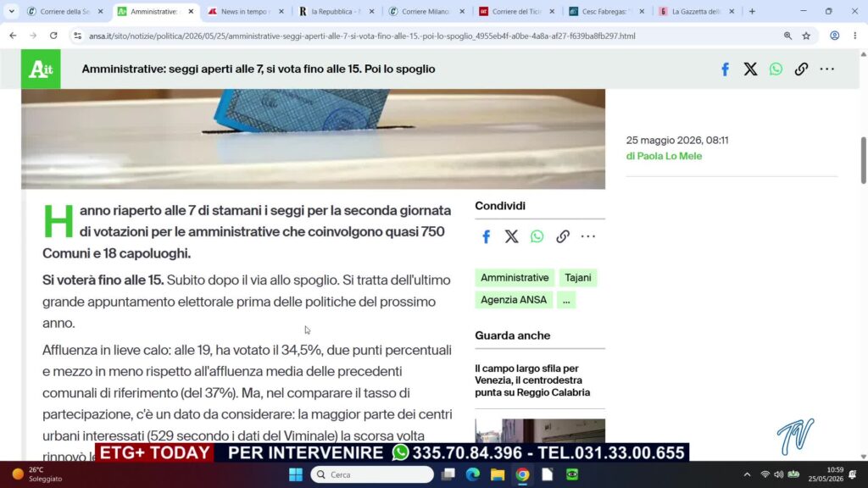The width and height of the screenshot is (868, 488).
Task: Go back in browser history
Action: (13, 36)
